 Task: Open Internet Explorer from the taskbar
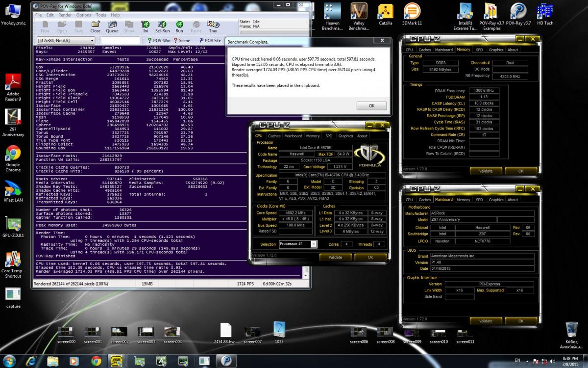(32, 361)
